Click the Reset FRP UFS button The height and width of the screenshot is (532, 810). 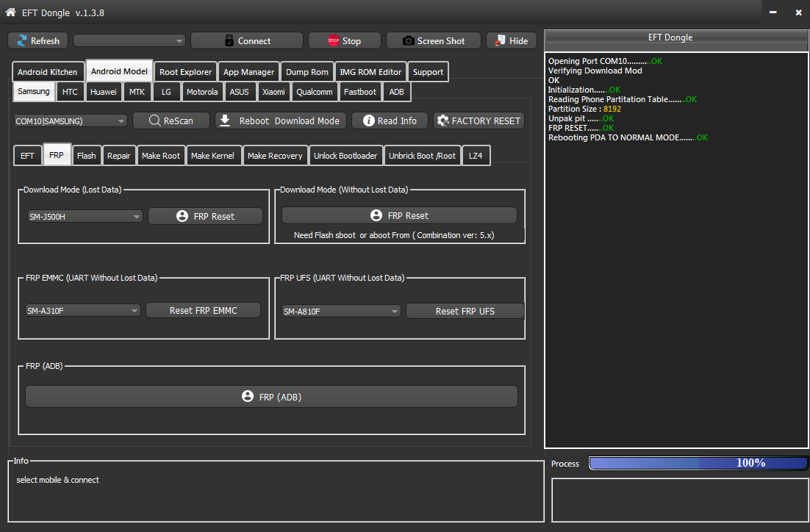pyautogui.click(x=465, y=311)
